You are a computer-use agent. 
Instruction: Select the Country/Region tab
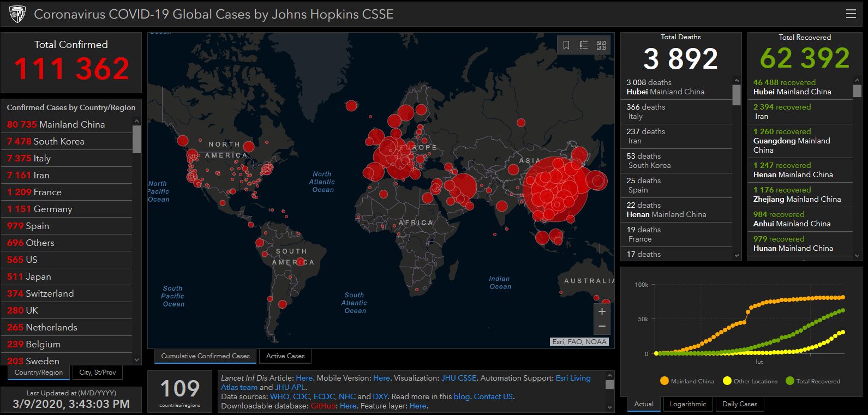pyautogui.click(x=39, y=372)
